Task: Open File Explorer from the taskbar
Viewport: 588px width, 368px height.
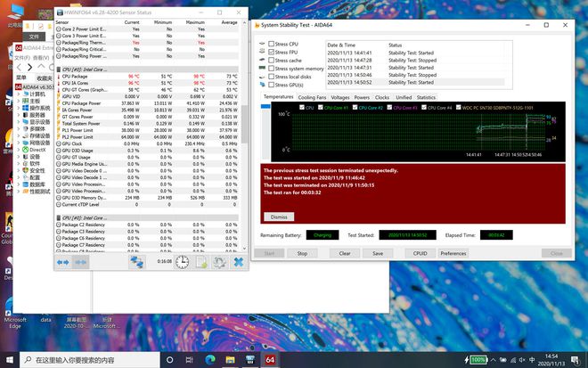Action: pyautogui.click(x=230, y=360)
